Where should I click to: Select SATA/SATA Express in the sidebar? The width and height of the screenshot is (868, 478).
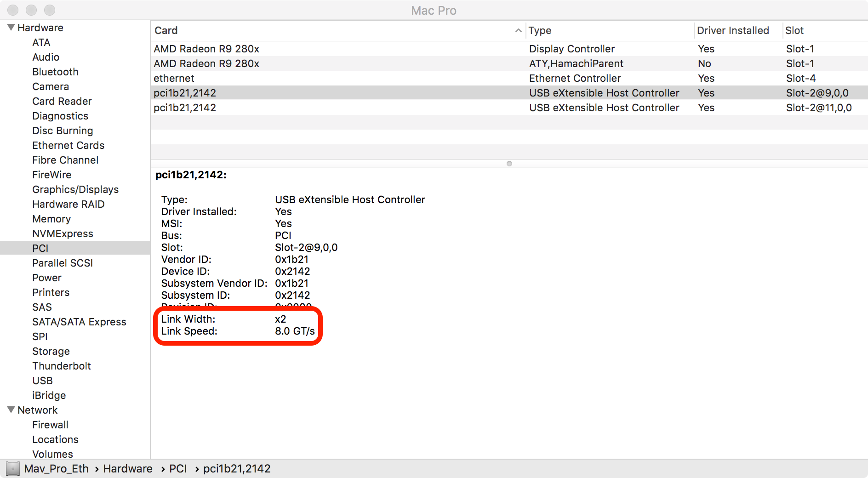click(79, 322)
